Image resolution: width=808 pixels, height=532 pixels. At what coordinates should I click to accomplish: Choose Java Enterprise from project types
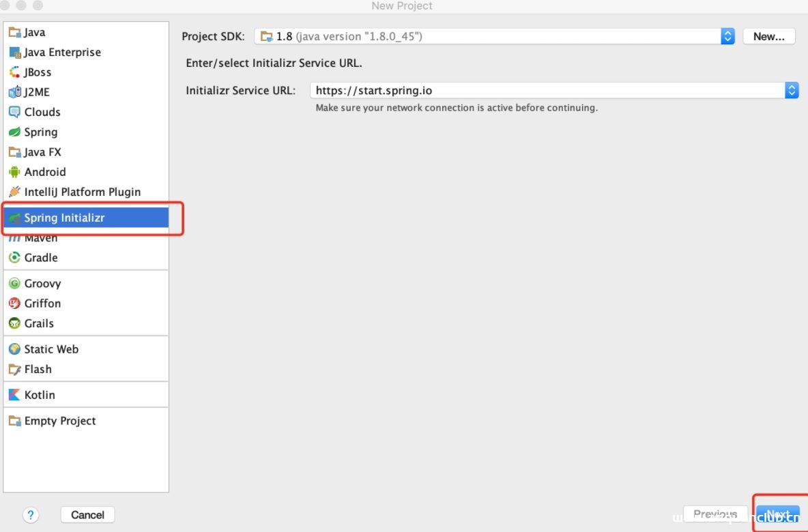click(x=62, y=53)
